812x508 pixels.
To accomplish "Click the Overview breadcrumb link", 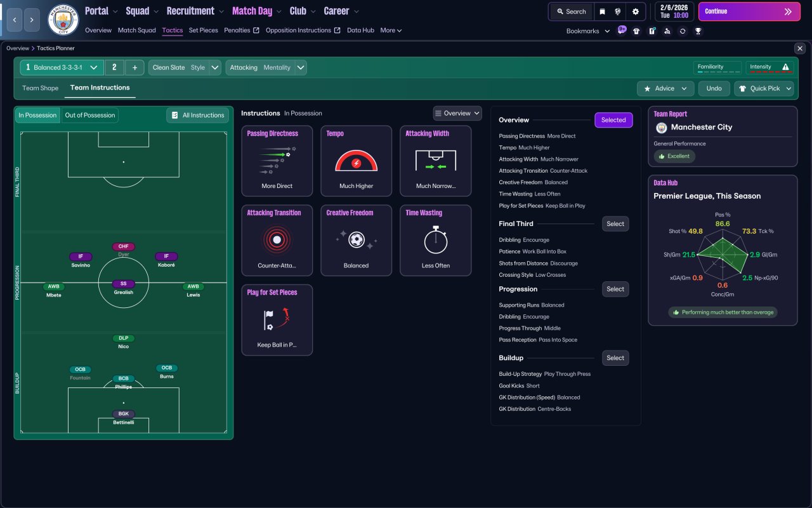I will coord(18,48).
